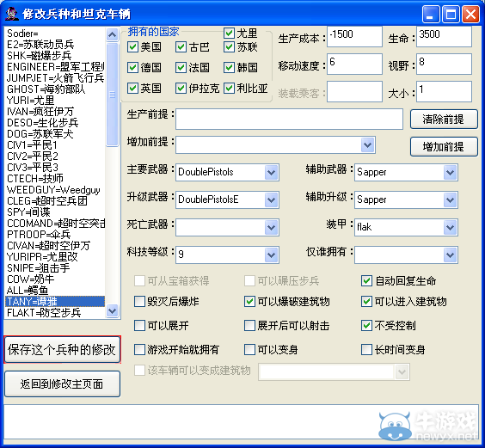Click the 清除前提 button
This screenshot has height=448, width=485.
(x=444, y=120)
